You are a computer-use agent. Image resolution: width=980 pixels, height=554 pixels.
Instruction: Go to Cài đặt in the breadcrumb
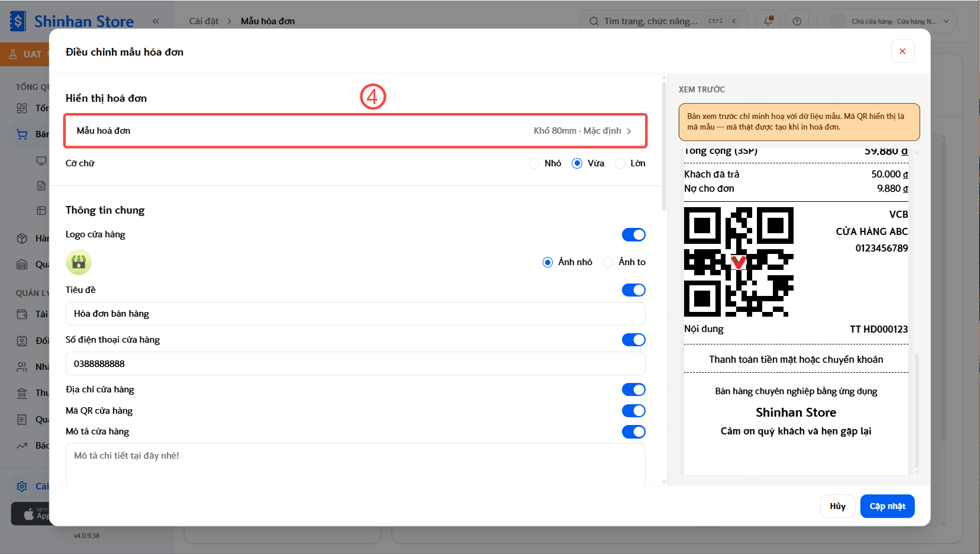click(x=204, y=21)
